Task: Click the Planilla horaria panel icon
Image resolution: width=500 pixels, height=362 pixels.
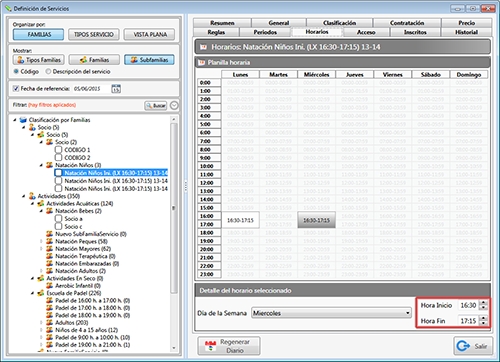Action: pyautogui.click(x=201, y=62)
